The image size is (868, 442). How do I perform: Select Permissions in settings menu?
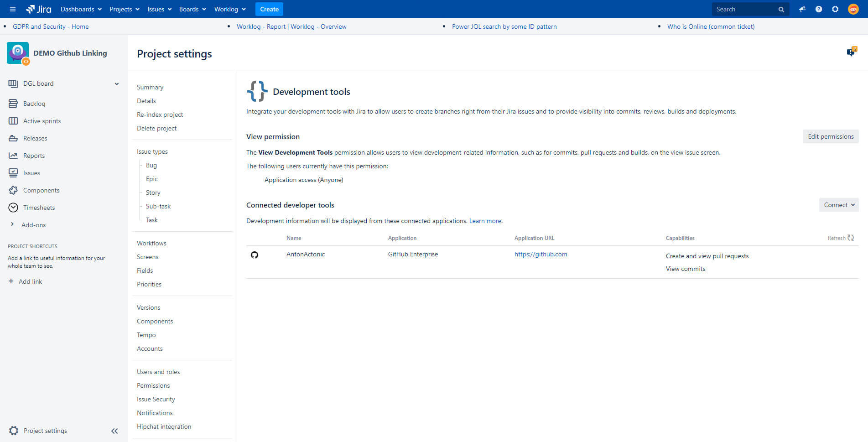coord(153,385)
